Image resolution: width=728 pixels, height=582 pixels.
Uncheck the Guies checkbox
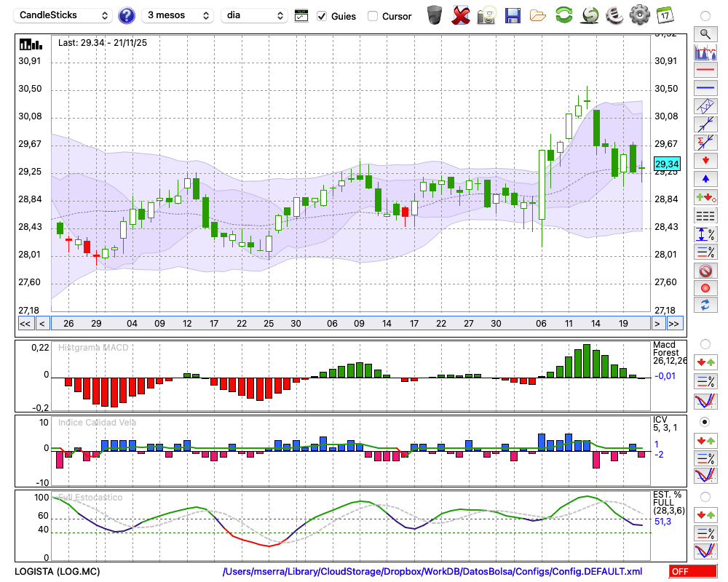(x=322, y=16)
